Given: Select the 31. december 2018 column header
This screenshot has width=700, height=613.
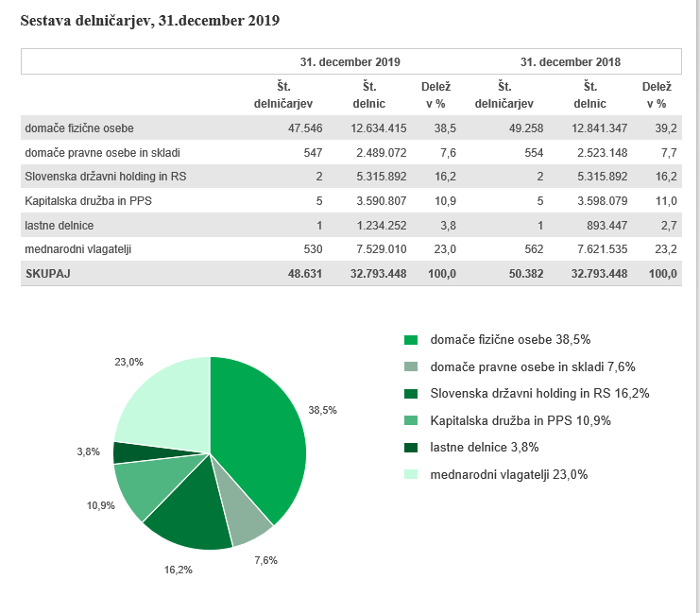Looking at the screenshot, I should (x=570, y=62).
